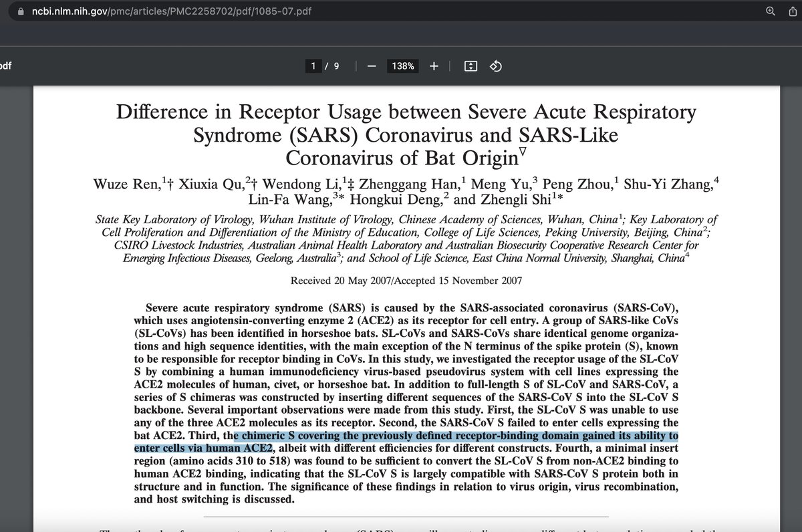Rotate the PDF with the rotate icon
This screenshot has height=532, width=802.
click(x=496, y=66)
